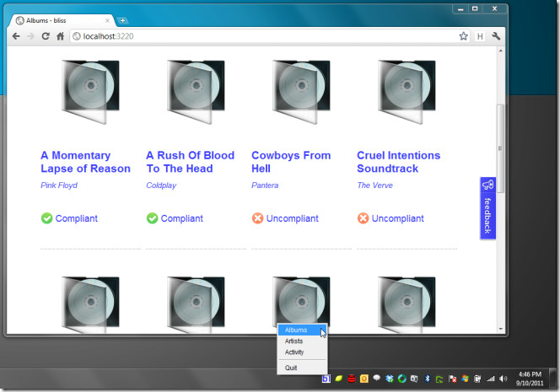
Task: Click the bliss 'bl' tray icon
Action: click(326, 379)
